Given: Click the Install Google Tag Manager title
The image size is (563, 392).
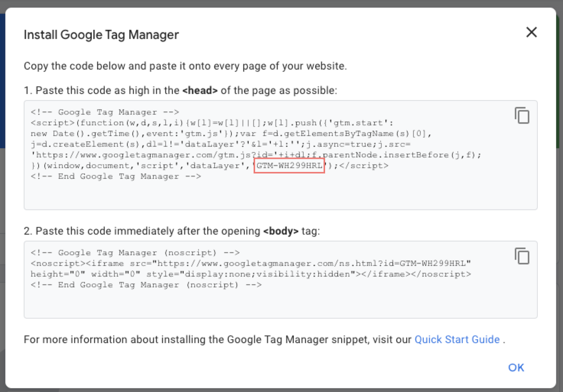Looking at the screenshot, I should 101,34.
